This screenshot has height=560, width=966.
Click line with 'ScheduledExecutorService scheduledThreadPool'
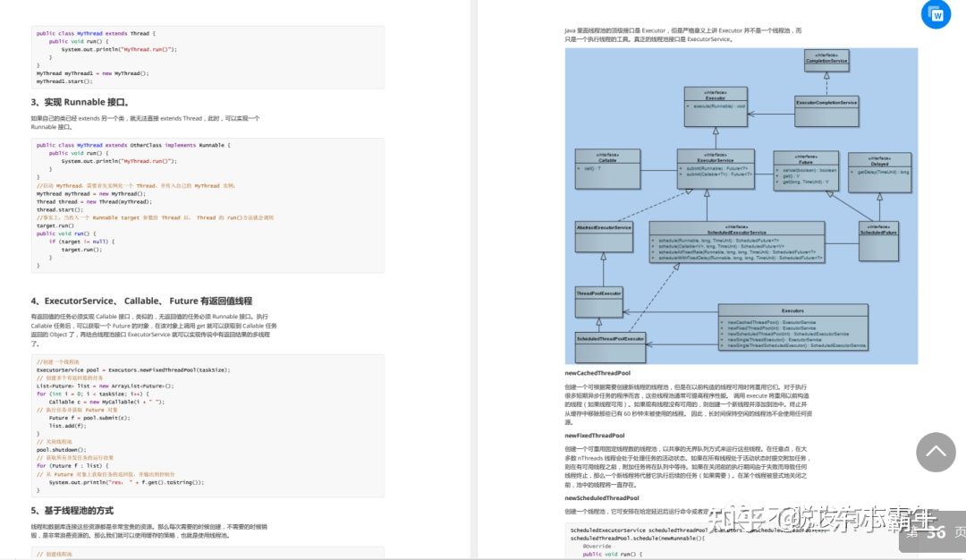699,530
